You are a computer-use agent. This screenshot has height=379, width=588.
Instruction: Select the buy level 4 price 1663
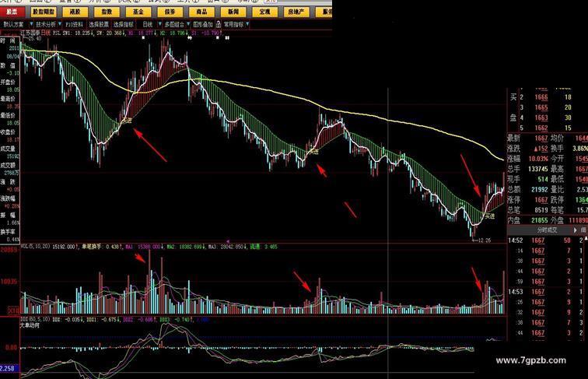coord(541,118)
